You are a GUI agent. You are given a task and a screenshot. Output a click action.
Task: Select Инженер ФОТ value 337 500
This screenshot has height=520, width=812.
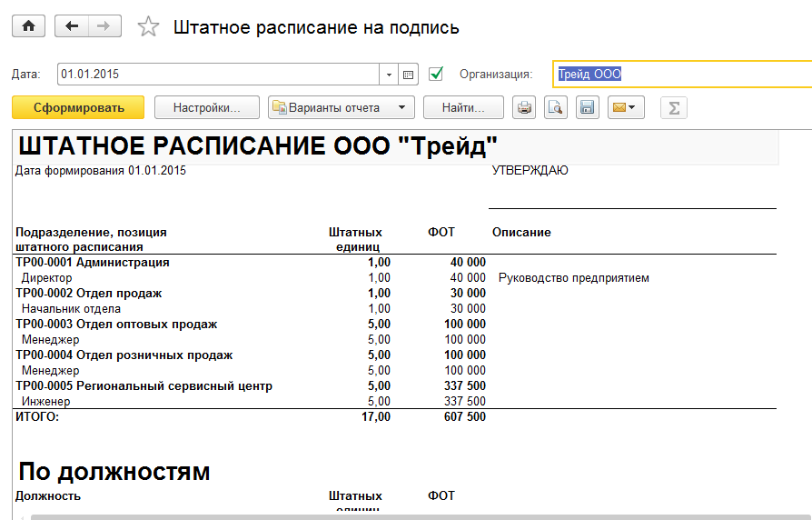click(x=464, y=401)
